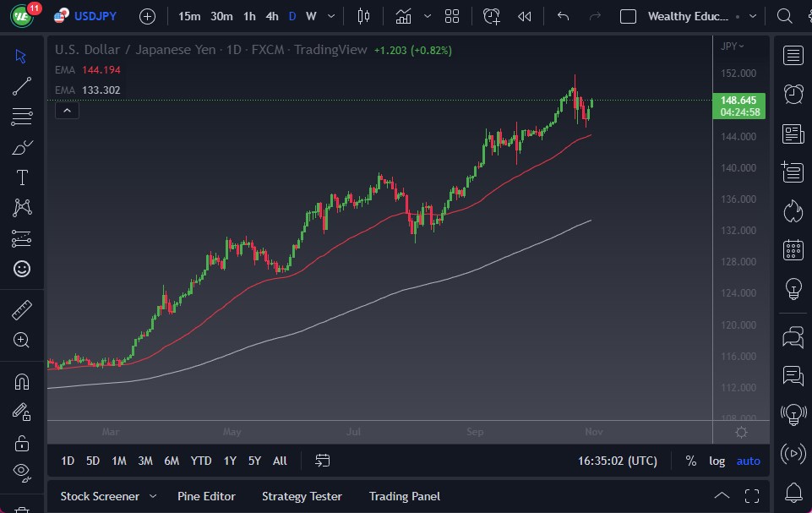
Task: Open the candle chart style dropdown
Action: (427, 15)
